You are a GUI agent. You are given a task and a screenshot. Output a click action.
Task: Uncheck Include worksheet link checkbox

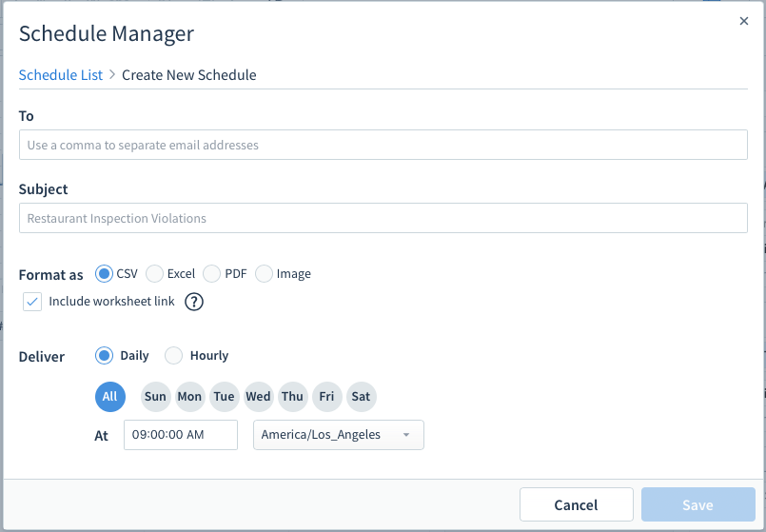32,302
